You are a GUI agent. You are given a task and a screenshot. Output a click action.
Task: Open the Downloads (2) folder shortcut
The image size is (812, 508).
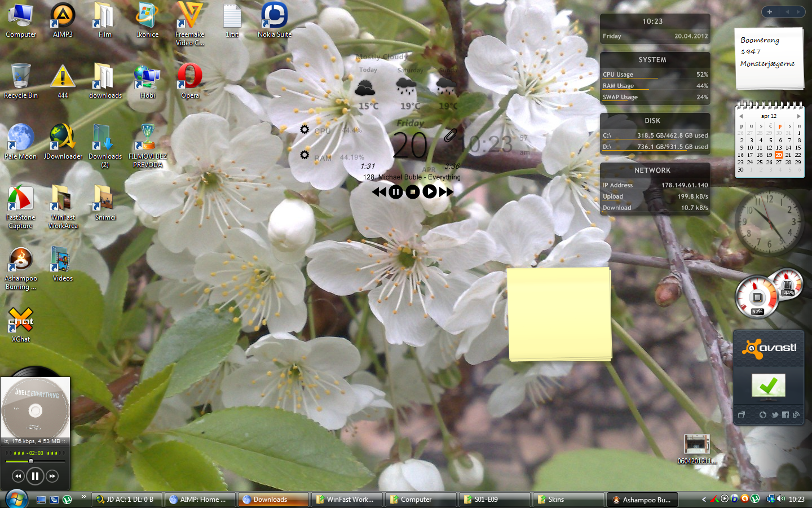(x=105, y=146)
